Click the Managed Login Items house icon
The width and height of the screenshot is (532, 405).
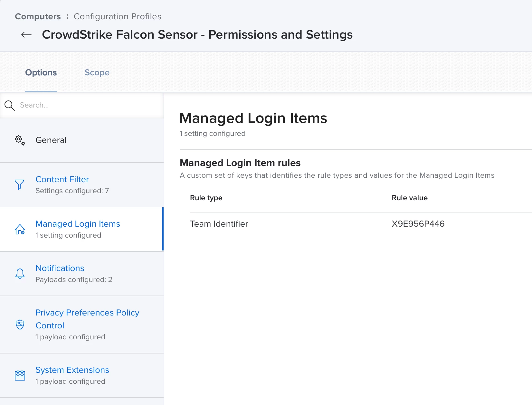(20, 229)
